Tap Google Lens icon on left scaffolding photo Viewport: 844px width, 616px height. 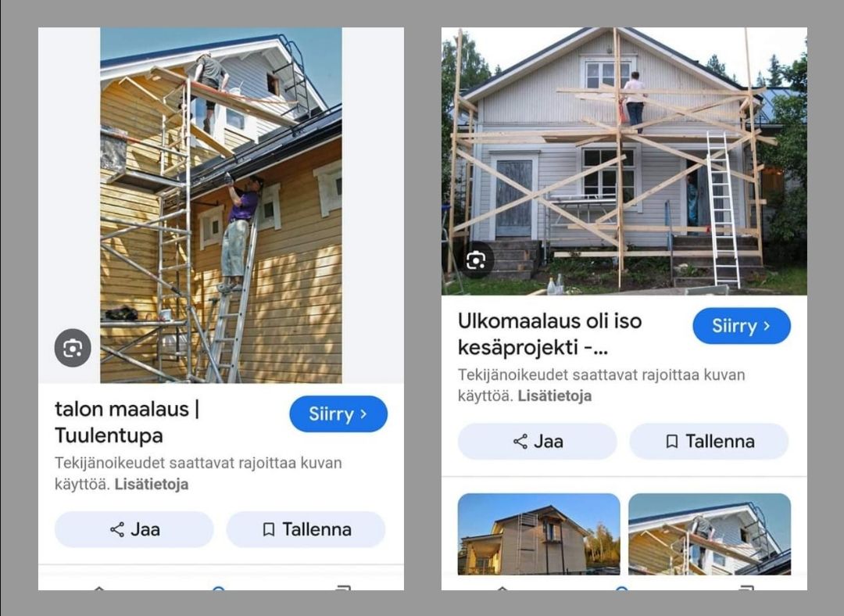(x=73, y=348)
